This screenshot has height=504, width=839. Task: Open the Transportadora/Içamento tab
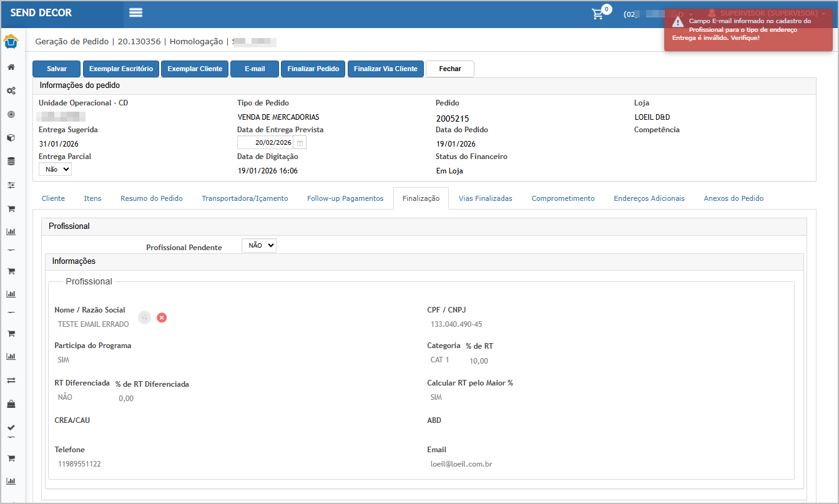coord(245,198)
